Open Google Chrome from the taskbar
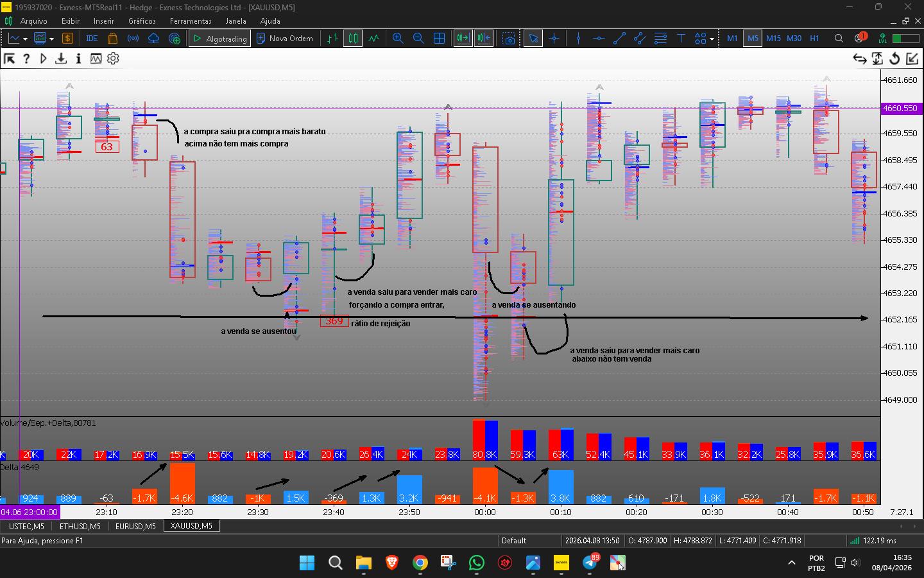924x578 pixels. pyautogui.click(x=420, y=563)
